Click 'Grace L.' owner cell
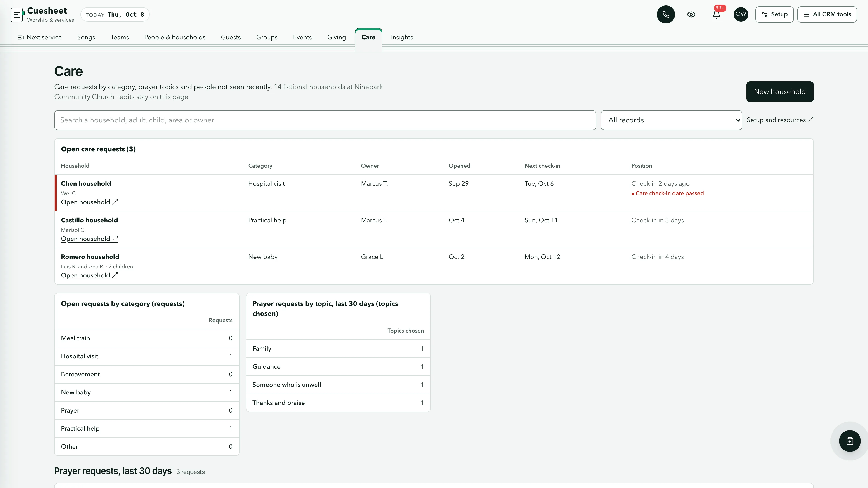Image resolution: width=868 pixels, height=488 pixels. pos(373,257)
